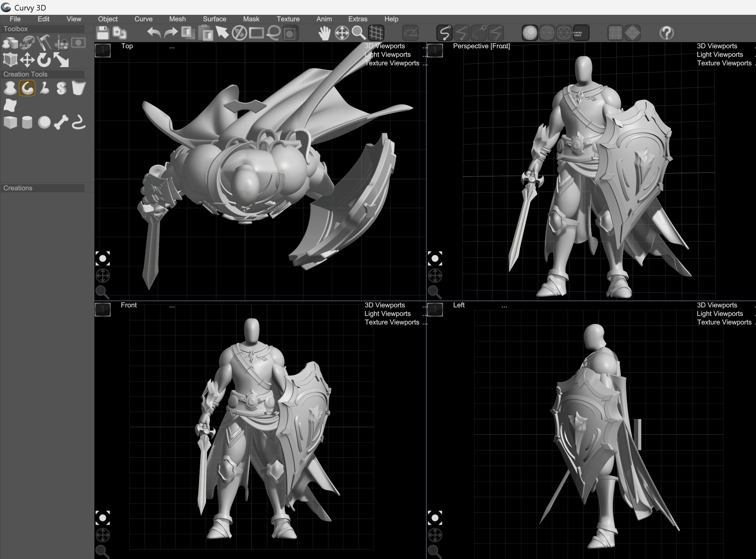
Task: Open the Left viewport ellipsis menu
Action: (504, 306)
